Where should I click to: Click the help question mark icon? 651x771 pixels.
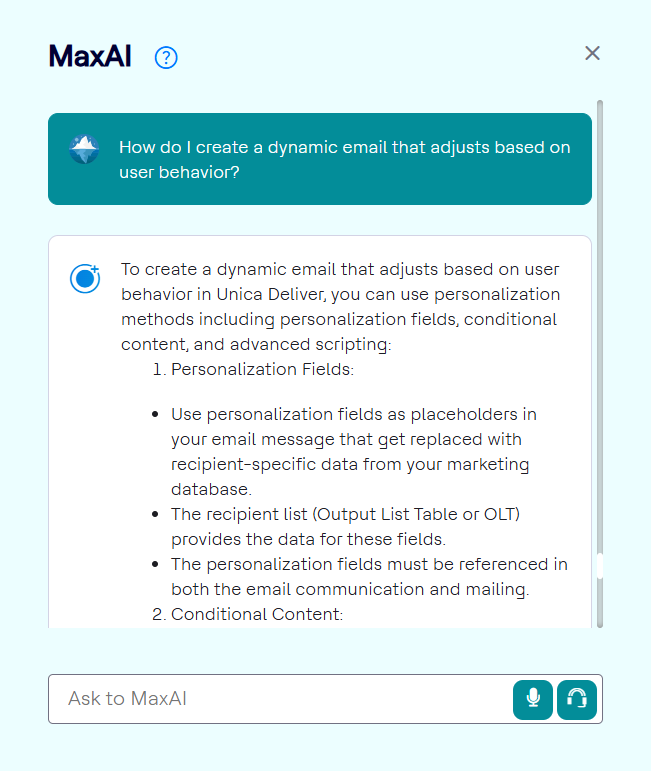[166, 58]
